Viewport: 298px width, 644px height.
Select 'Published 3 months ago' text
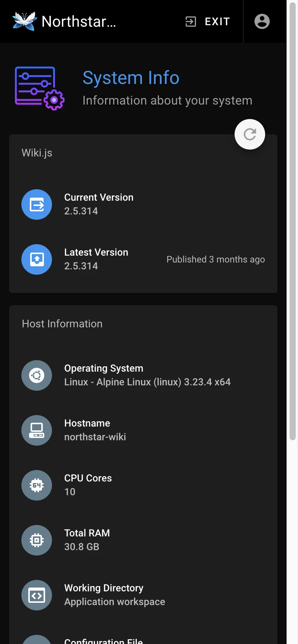[x=216, y=259]
